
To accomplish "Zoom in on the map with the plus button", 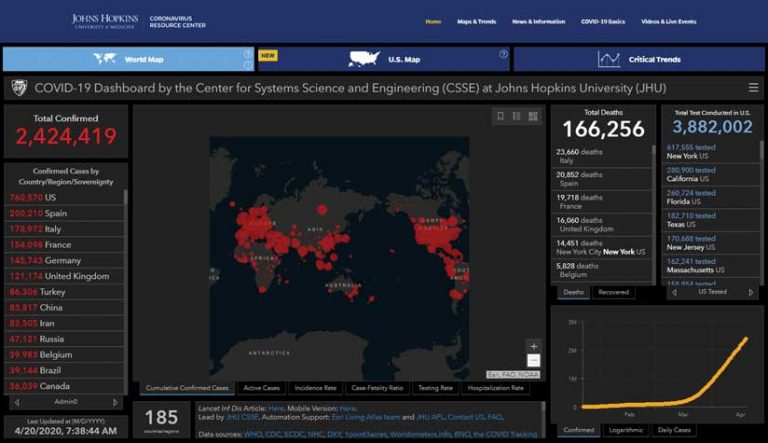I will (533, 346).
